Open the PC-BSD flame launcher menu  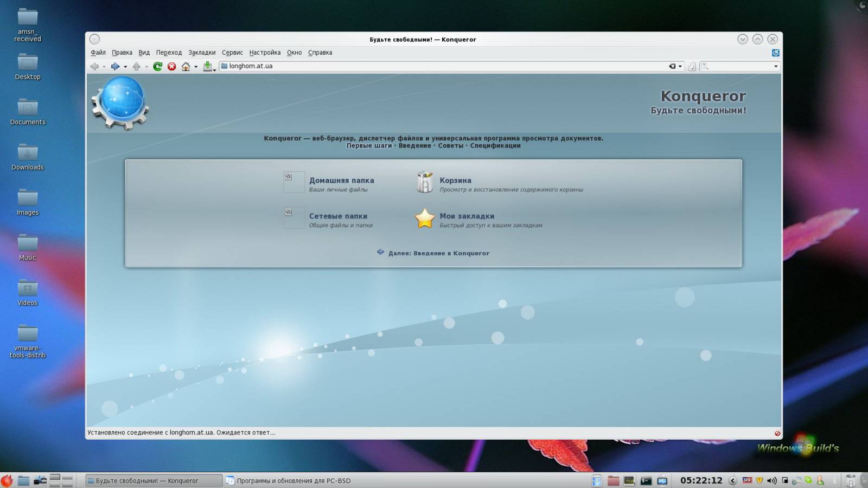coord(7,480)
